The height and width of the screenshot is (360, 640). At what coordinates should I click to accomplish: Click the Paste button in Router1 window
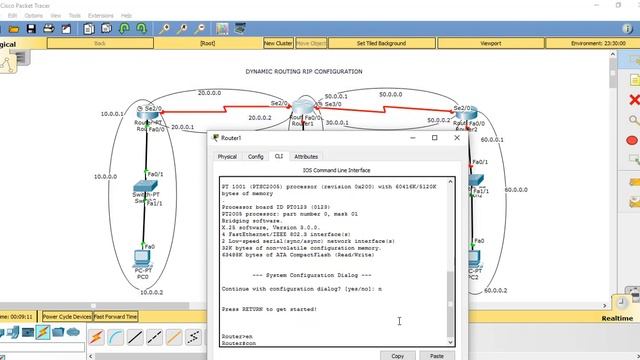[437, 356]
